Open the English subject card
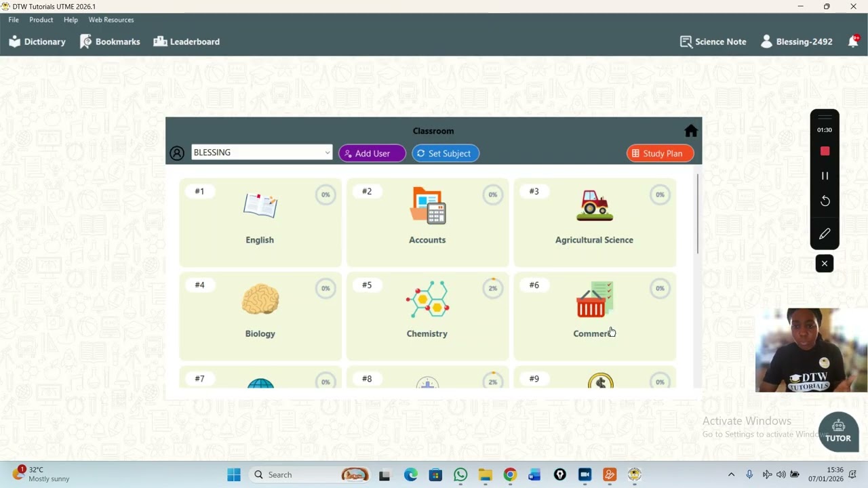The width and height of the screenshot is (868, 488). 260,222
